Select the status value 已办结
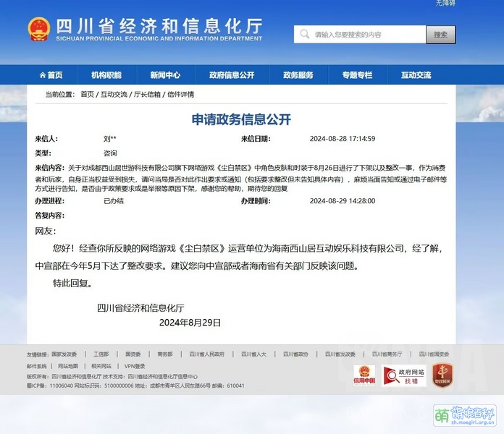Image resolution: width=504 pixels, height=434 pixels. [114, 201]
